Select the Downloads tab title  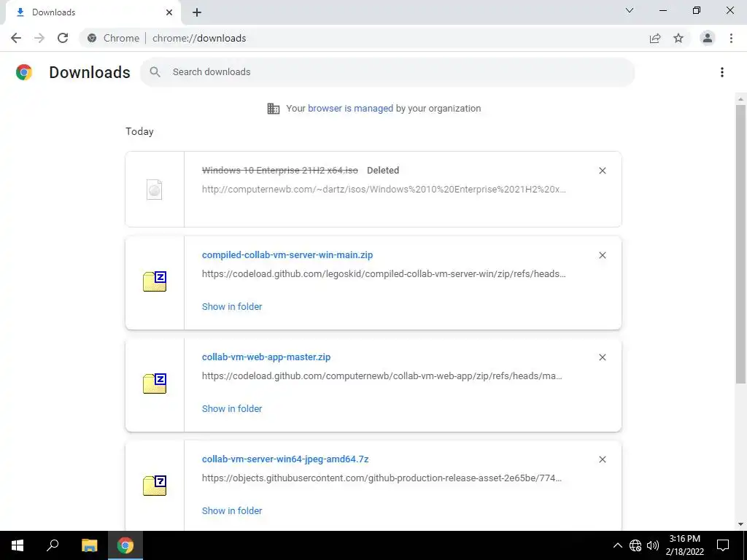pyautogui.click(x=54, y=12)
